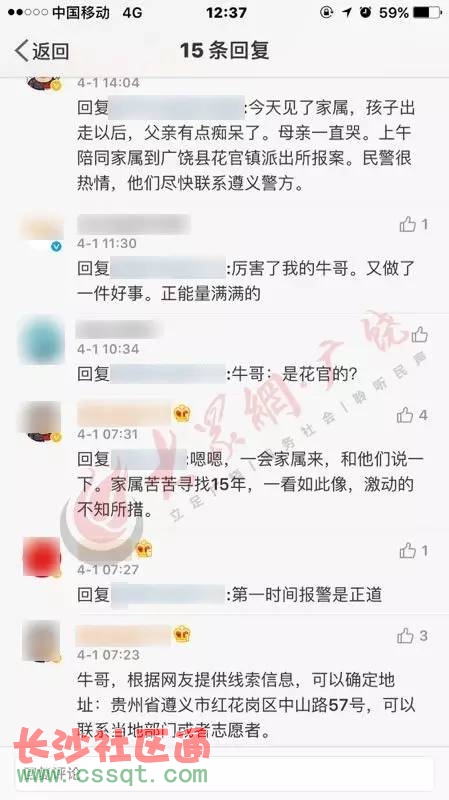Tap the crown badge above the 4-1 07:27 timestamp
Image resolution: width=449 pixels, height=800 pixels.
point(144,549)
